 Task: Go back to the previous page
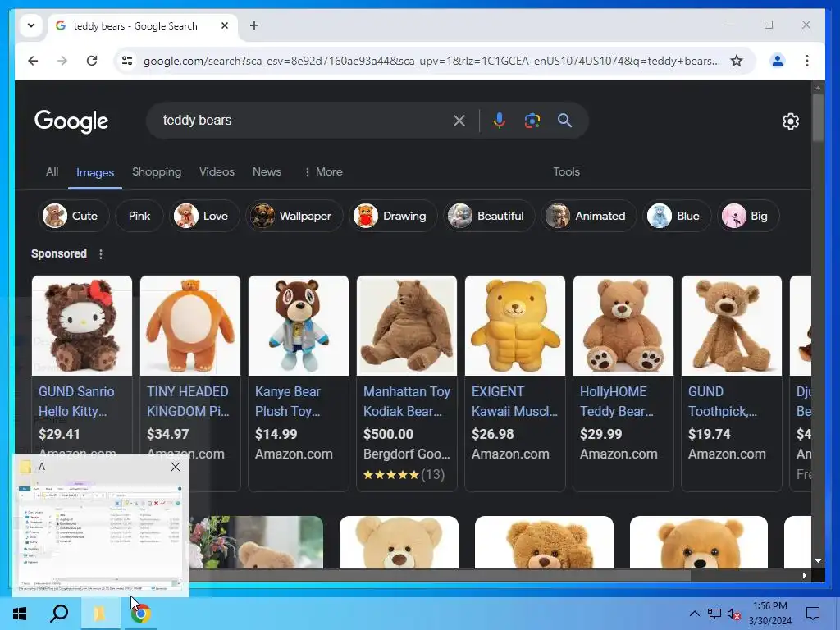[33, 61]
